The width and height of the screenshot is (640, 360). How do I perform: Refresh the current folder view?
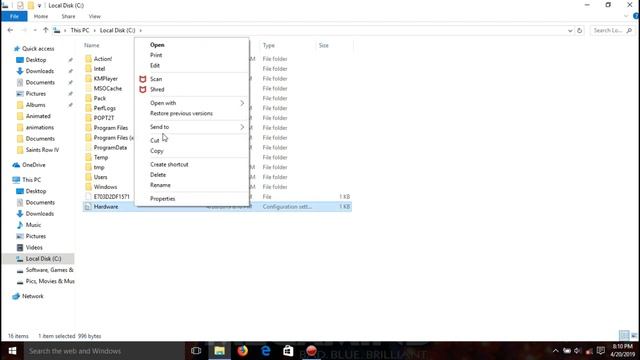click(x=579, y=30)
